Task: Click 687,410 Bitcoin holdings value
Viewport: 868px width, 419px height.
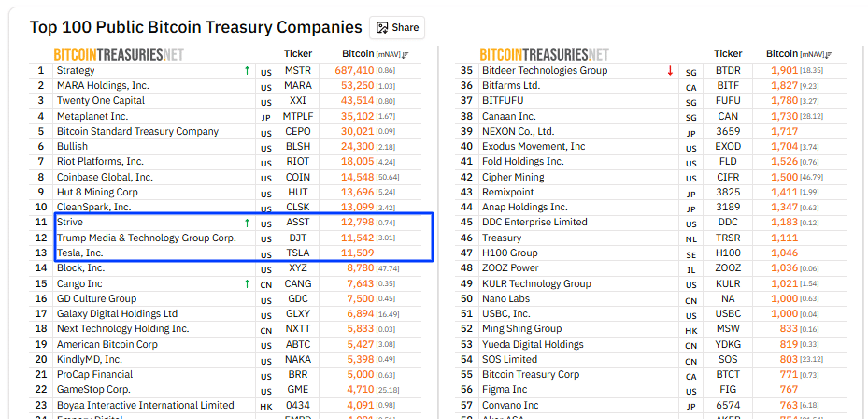Action: pyautogui.click(x=355, y=70)
